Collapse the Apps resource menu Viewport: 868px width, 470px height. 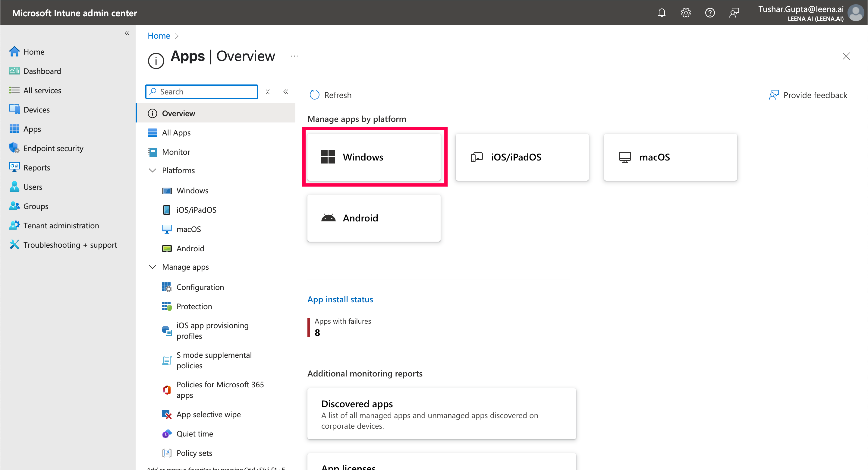click(286, 92)
